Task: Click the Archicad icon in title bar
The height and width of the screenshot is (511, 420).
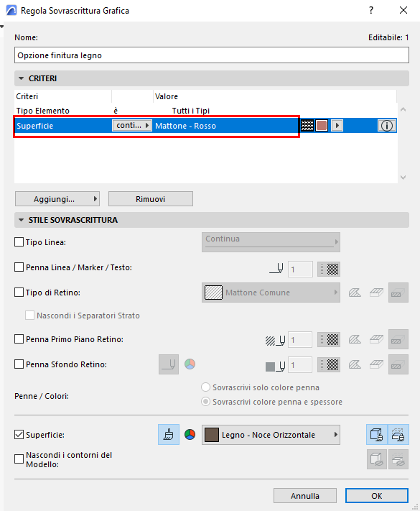Action: tap(11, 11)
